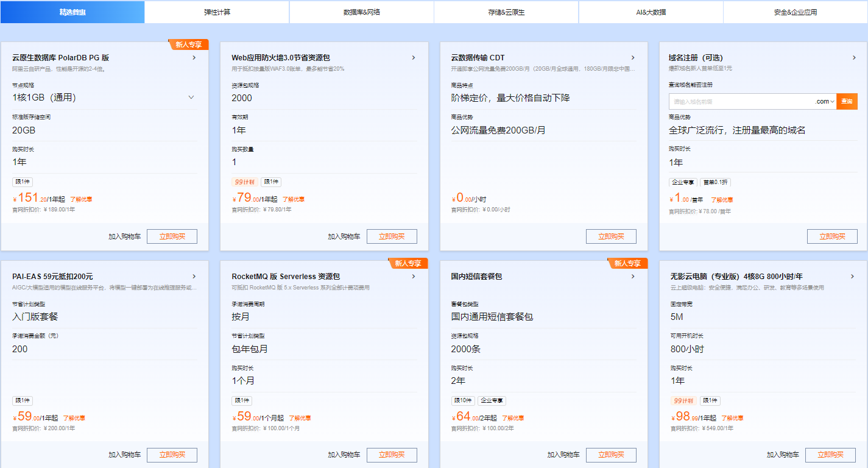Click the 国内通用短信套餐包 type value
The height and width of the screenshot is (468, 868).
[x=492, y=317]
